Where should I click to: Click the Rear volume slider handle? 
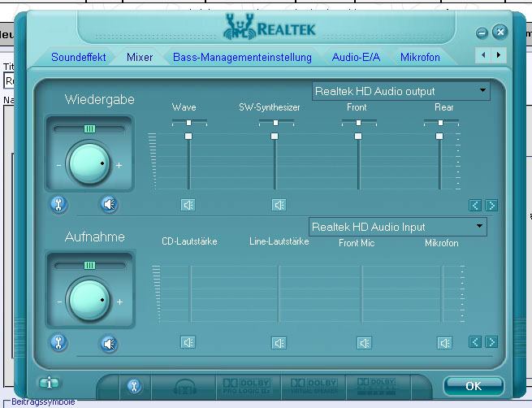[439, 136]
